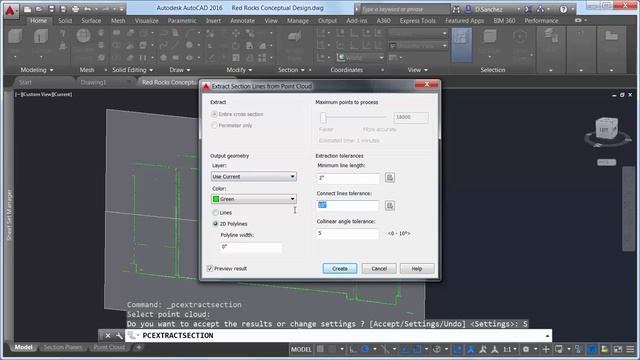Open status bar customization menu
Image resolution: width=640 pixels, height=360 pixels.
(631, 349)
